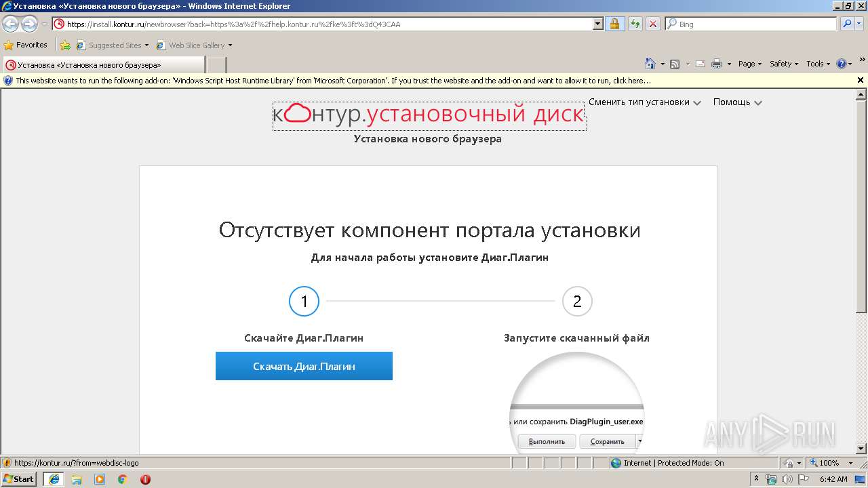The height and width of the screenshot is (488, 868).
Task: Click the taskbar clock 6:42 AM
Action: (x=833, y=479)
